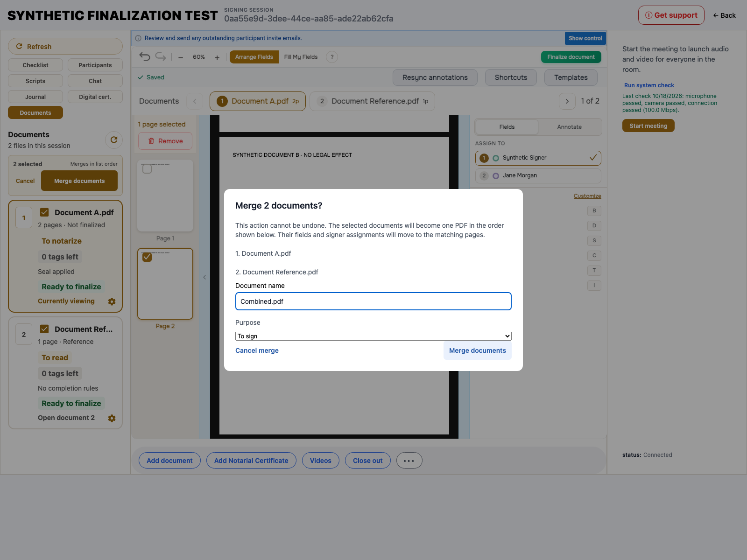
Task: Uncheck the Page 2 thumbnail checkbox
Action: tap(147, 257)
